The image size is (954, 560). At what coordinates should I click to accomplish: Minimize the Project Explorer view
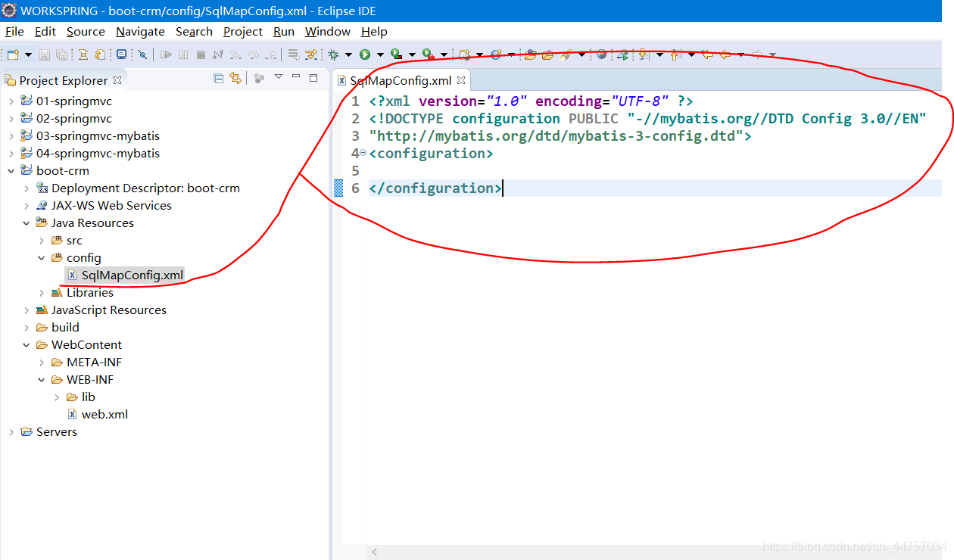[296, 77]
